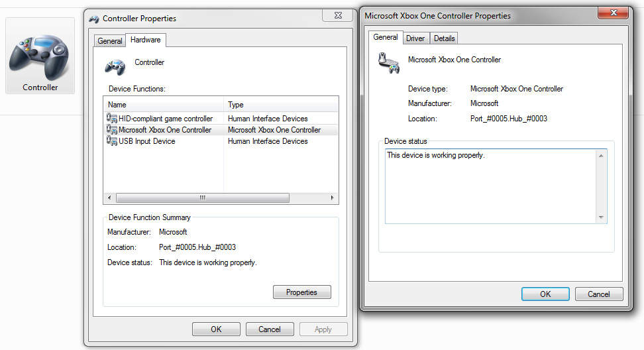The height and width of the screenshot is (350, 644).
Task: Click the controller icon under Hardware tab
Action: 115,66
